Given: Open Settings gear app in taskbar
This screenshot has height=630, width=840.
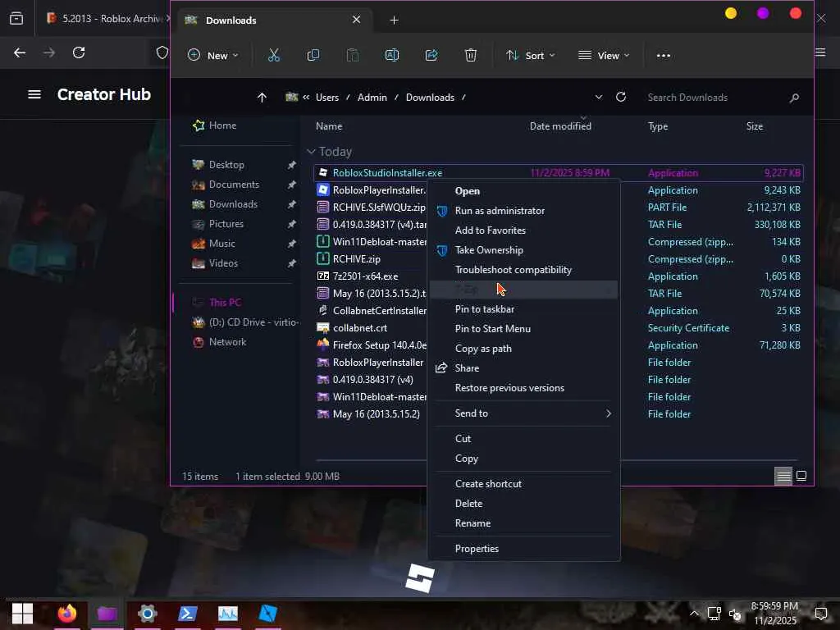Looking at the screenshot, I should click(147, 614).
